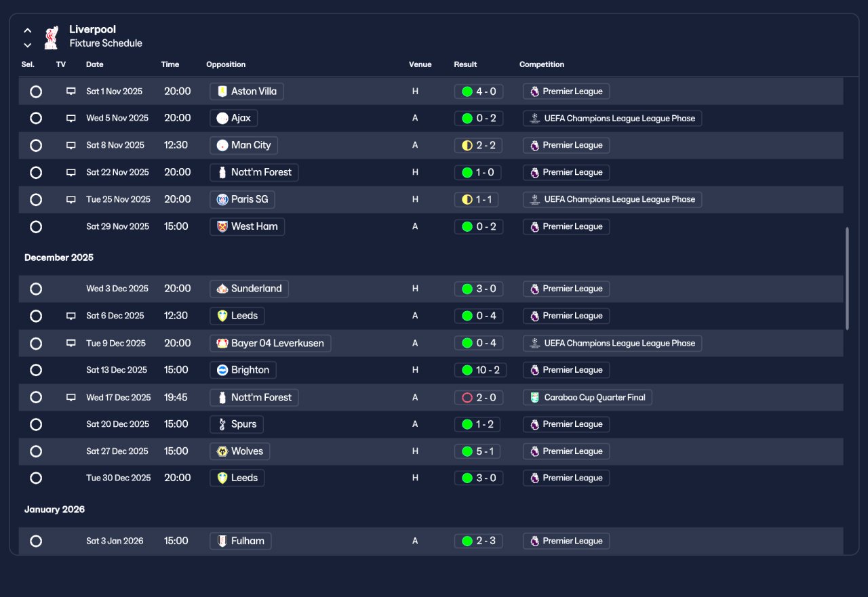
Task: Click the TV icon in Bayer 04 Leverkusen row
Action: [71, 343]
